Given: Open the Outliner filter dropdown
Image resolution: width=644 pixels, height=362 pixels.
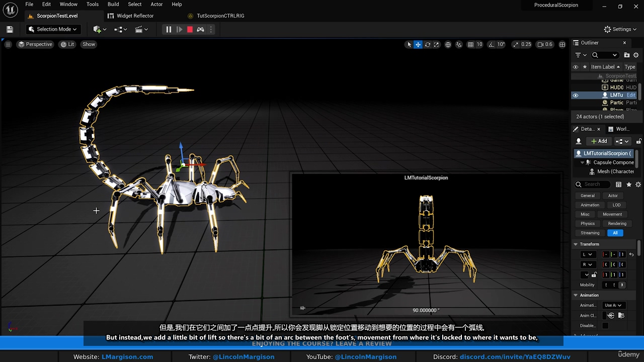Looking at the screenshot, I should click(x=581, y=55).
